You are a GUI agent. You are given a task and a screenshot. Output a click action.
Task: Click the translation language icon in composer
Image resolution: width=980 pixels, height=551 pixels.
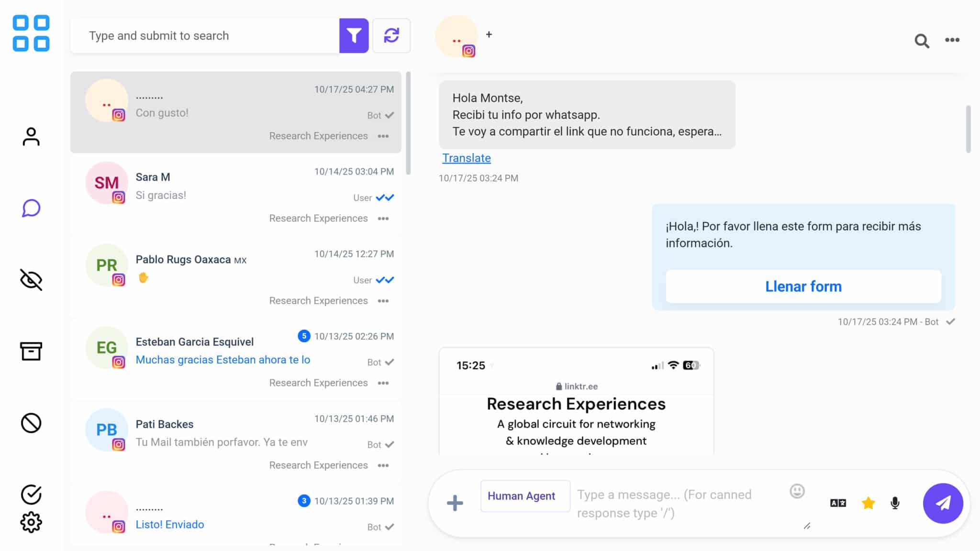(x=838, y=503)
